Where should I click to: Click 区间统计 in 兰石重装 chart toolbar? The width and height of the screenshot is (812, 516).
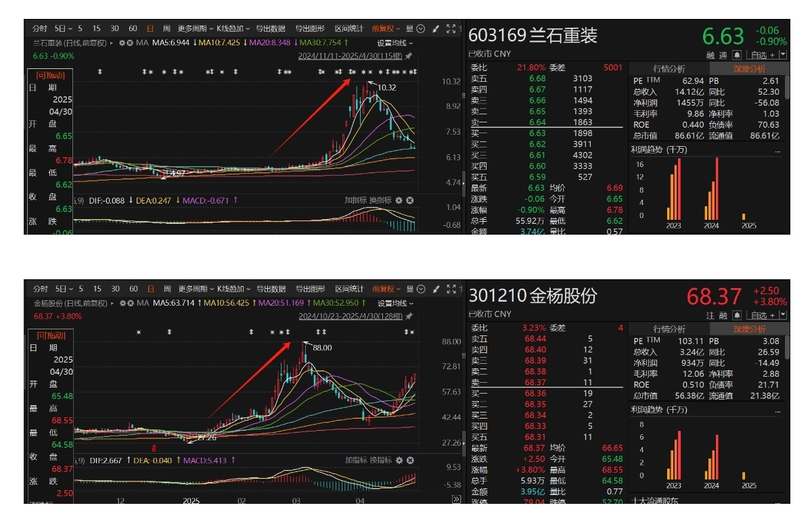pyautogui.click(x=348, y=28)
